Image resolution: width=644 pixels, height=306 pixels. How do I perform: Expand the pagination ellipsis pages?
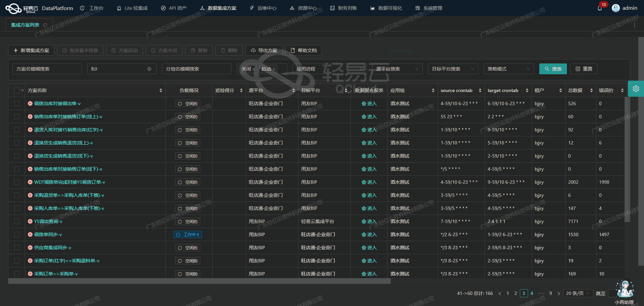click(x=541, y=294)
